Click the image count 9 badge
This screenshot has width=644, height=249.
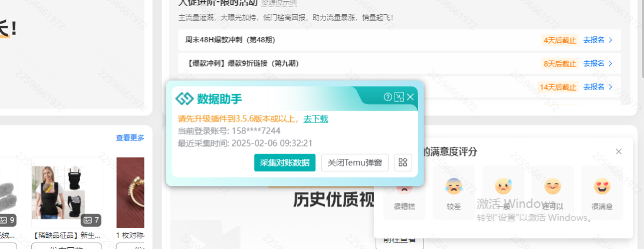8,220
